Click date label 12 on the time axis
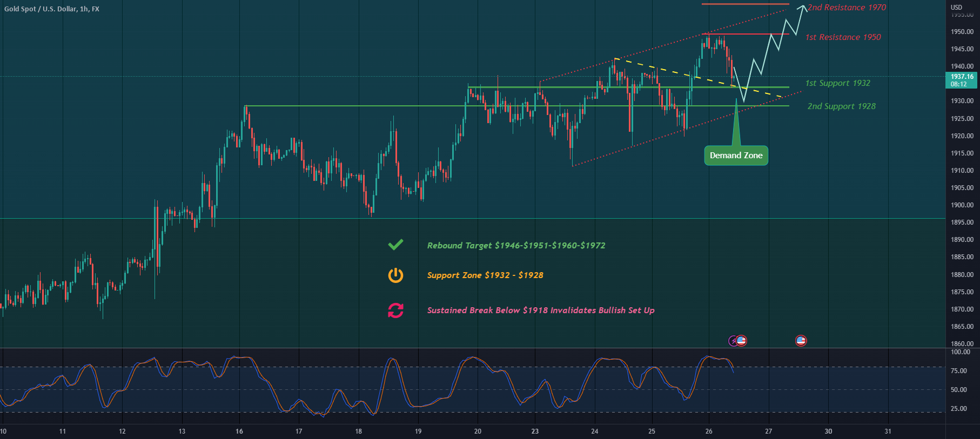This screenshot has height=439, width=980. [x=122, y=431]
